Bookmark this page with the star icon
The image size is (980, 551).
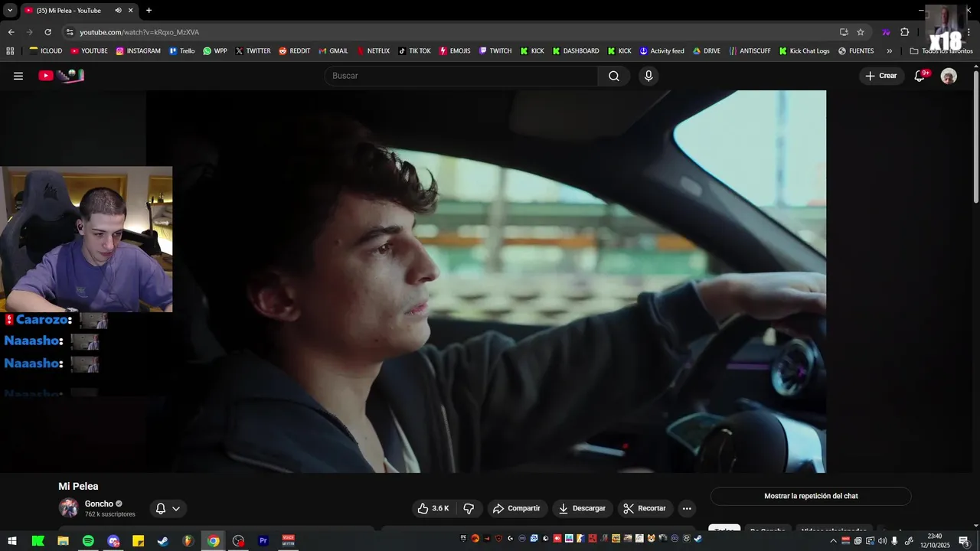pyautogui.click(x=861, y=32)
